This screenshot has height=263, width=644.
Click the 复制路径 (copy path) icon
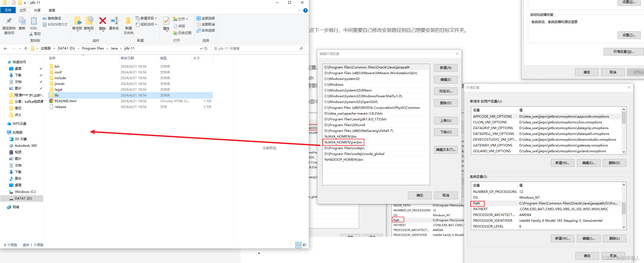44,18
